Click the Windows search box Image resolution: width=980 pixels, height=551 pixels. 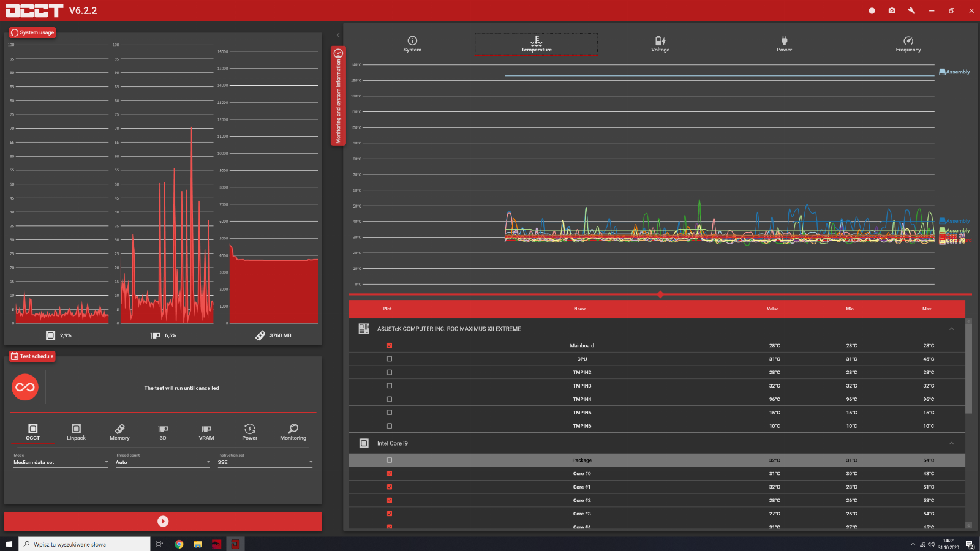(85, 544)
